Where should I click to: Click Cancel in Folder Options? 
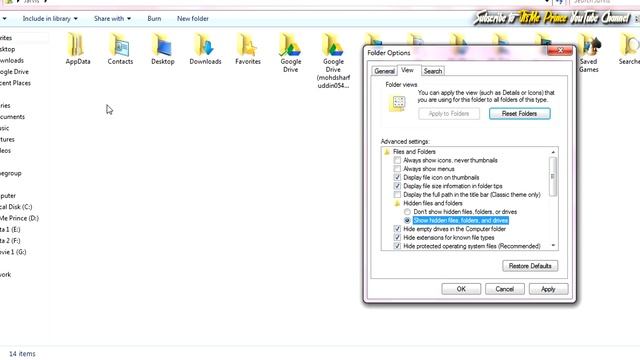pyautogui.click(x=505, y=289)
